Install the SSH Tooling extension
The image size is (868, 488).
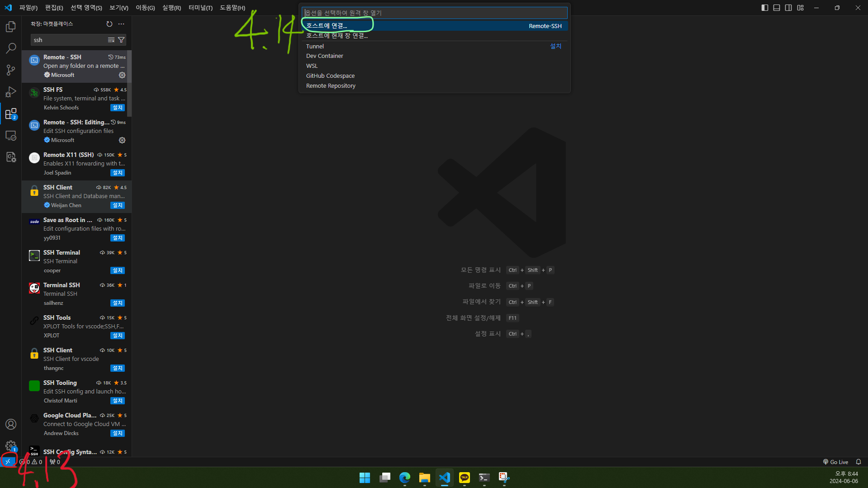click(118, 401)
